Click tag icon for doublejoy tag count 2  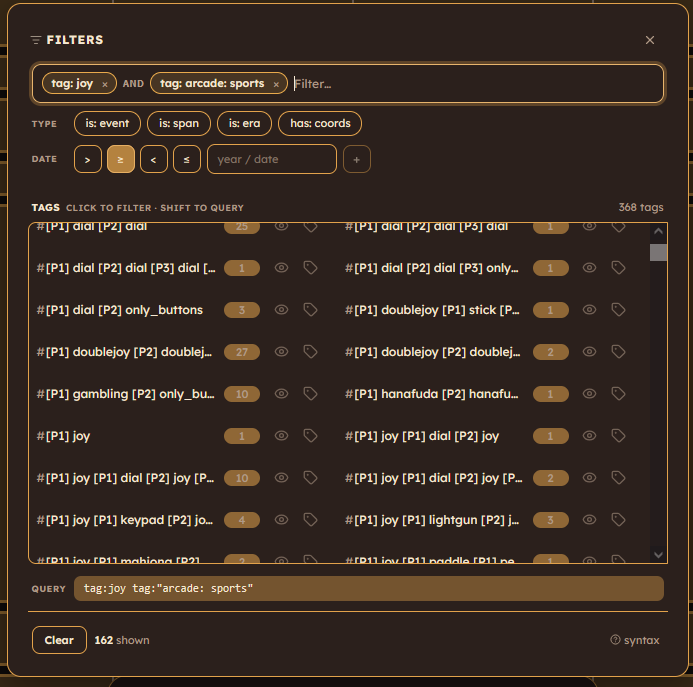pyautogui.click(x=618, y=351)
